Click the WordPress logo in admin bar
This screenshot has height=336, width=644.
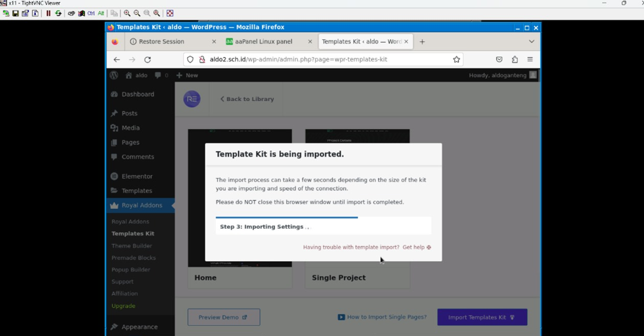click(114, 75)
